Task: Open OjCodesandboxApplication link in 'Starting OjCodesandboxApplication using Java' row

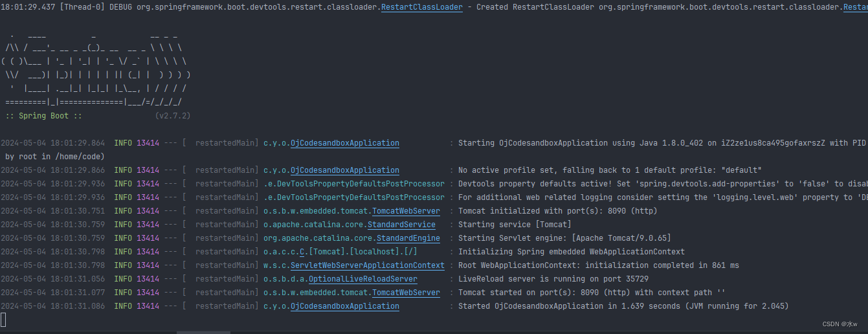Action: [x=344, y=143]
